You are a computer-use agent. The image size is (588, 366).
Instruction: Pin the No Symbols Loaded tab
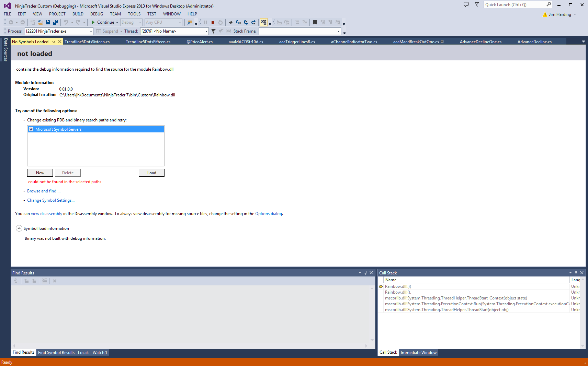53,42
